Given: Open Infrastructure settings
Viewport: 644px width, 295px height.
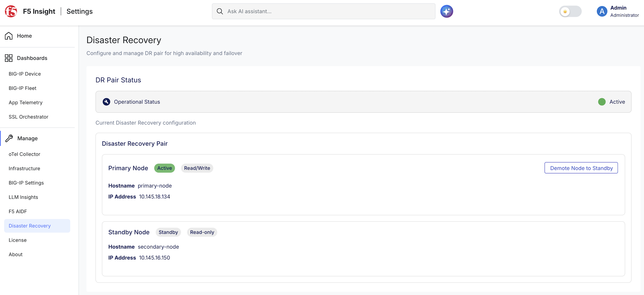Looking at the screenshot, I should pyautogui.click(x=24, y=168).
